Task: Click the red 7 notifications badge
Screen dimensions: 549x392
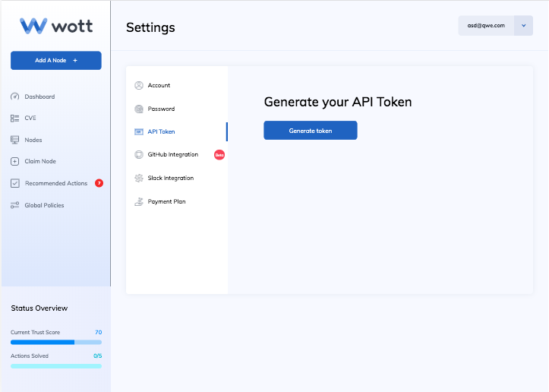Action: 99,183
